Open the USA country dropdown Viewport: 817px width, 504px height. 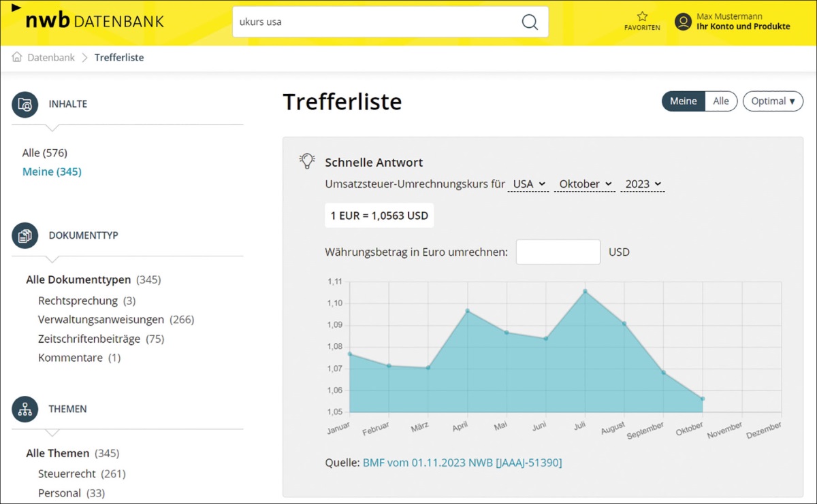click(528, 184)
